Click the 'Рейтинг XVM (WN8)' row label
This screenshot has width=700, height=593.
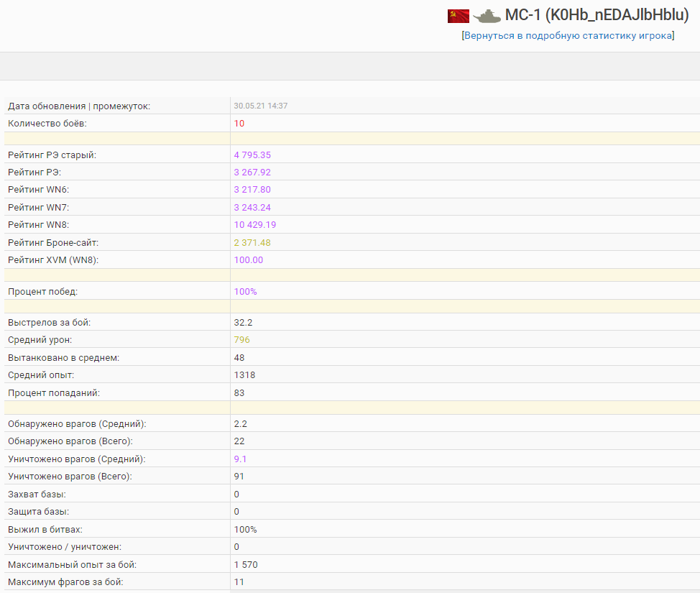[x=52, y=260]
